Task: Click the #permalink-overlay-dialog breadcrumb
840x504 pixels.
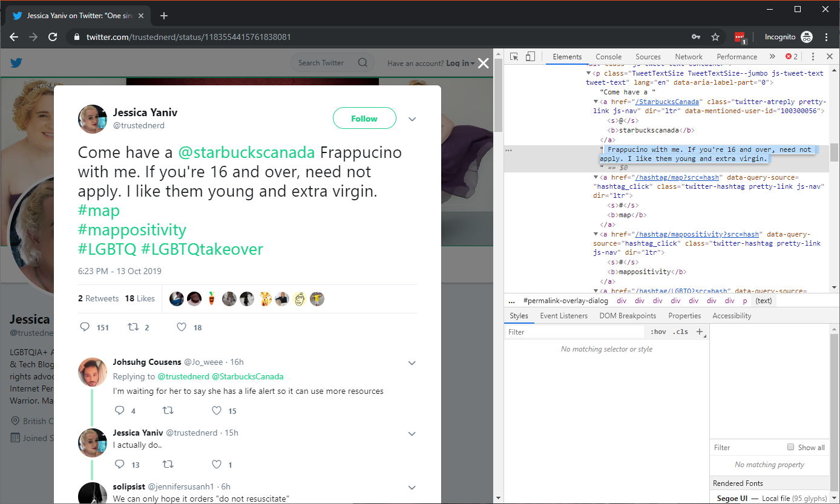Action: 565,301
